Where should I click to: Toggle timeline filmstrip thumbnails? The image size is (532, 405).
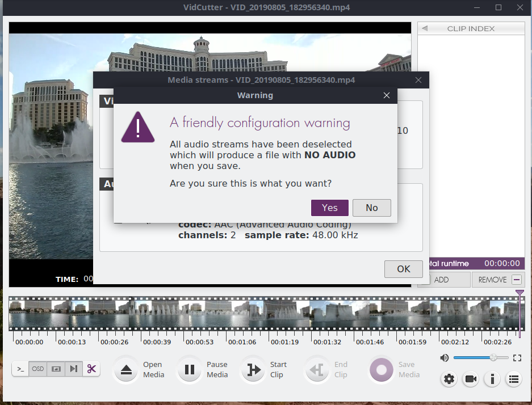[56, 369]
